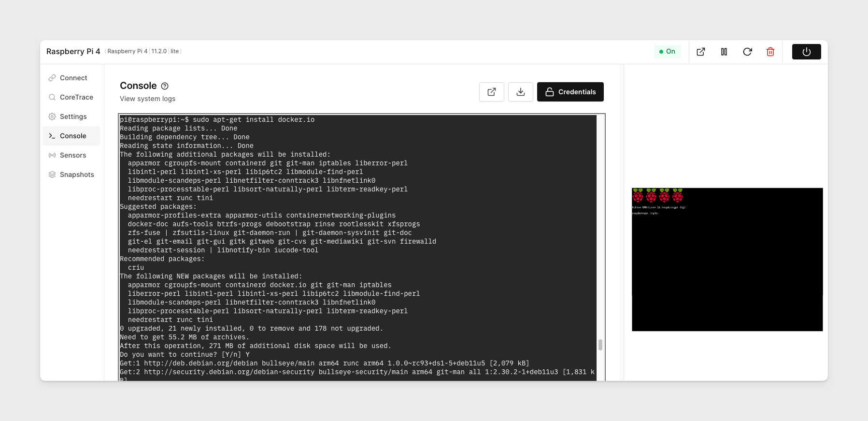Download the console log
The image size is (868, 421).
tap(521, 92)
